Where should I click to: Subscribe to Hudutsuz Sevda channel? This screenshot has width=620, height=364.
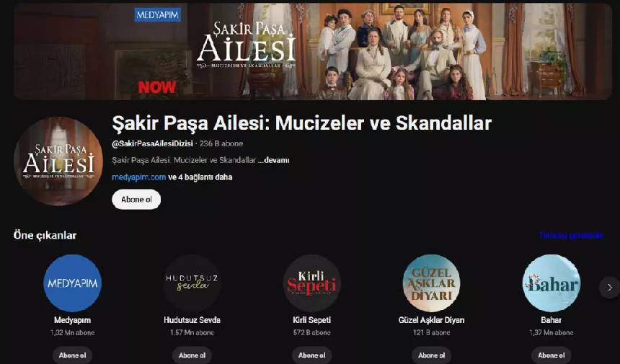[x=192, y=355]
